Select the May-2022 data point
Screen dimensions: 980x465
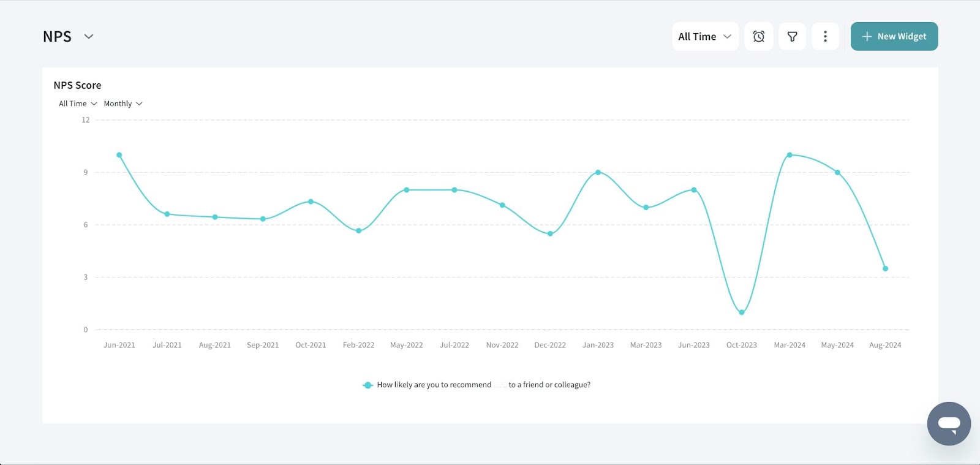click(407, 190)
